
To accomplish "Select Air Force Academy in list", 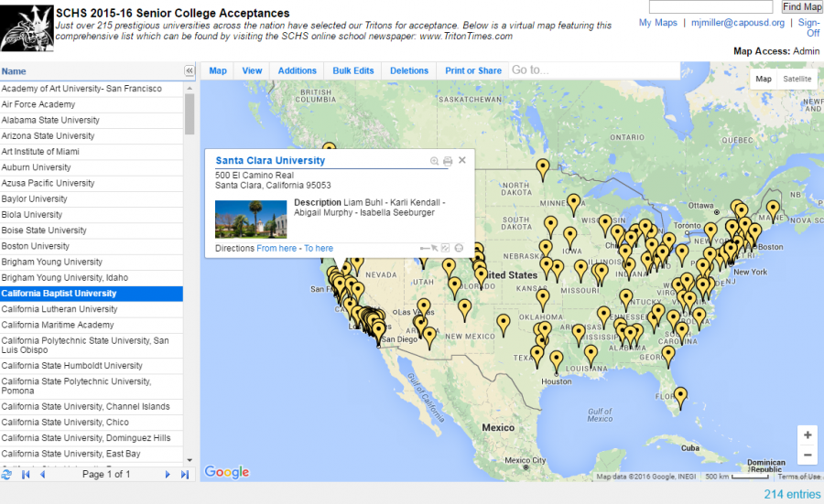I will pos(92,104).
